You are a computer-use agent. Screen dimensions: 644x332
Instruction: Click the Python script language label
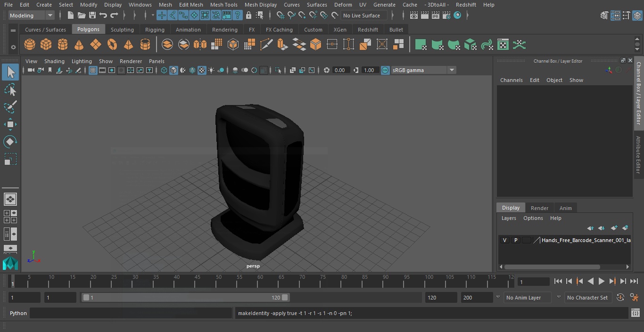(x=18, y=313)
